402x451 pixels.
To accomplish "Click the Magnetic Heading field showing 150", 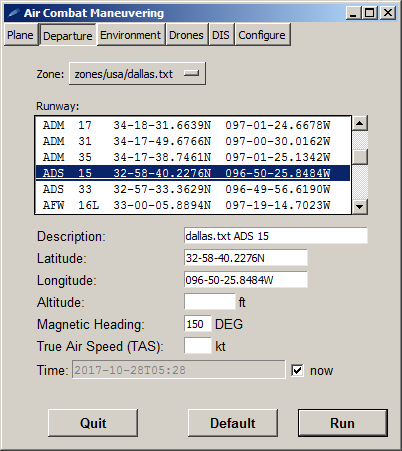I will [x=198, y=324].
